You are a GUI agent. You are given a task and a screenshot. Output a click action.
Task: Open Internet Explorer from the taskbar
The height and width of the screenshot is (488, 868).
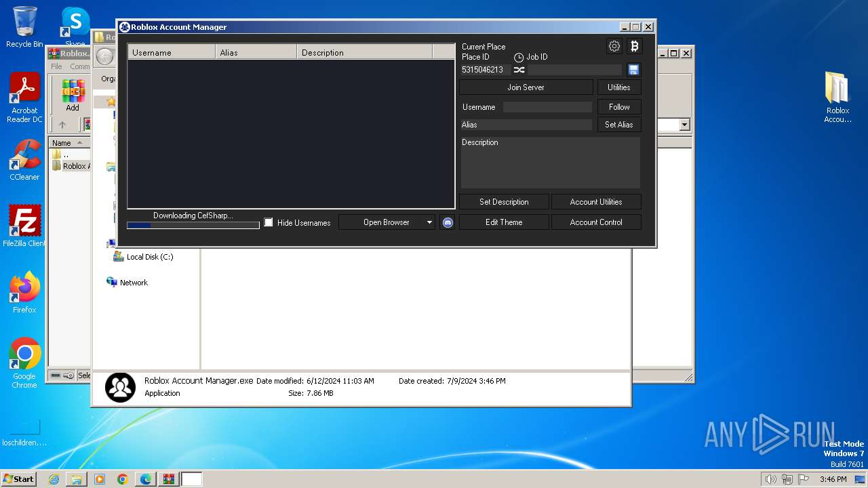pyautogui.click(x=54, y=479)
